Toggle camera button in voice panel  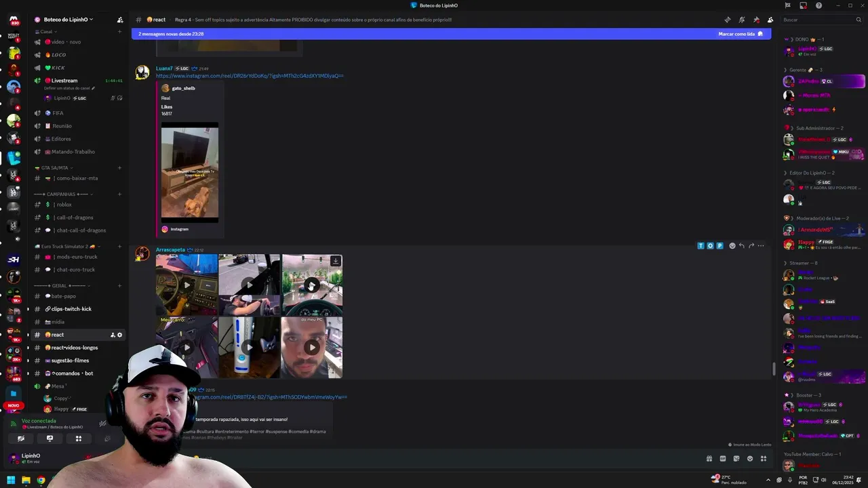pos(21,439)
